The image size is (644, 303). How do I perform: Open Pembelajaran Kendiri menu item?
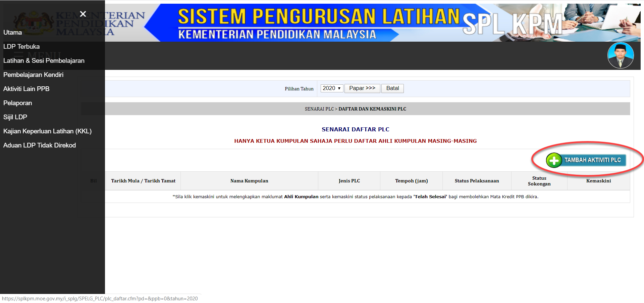(x=34, y=75)
